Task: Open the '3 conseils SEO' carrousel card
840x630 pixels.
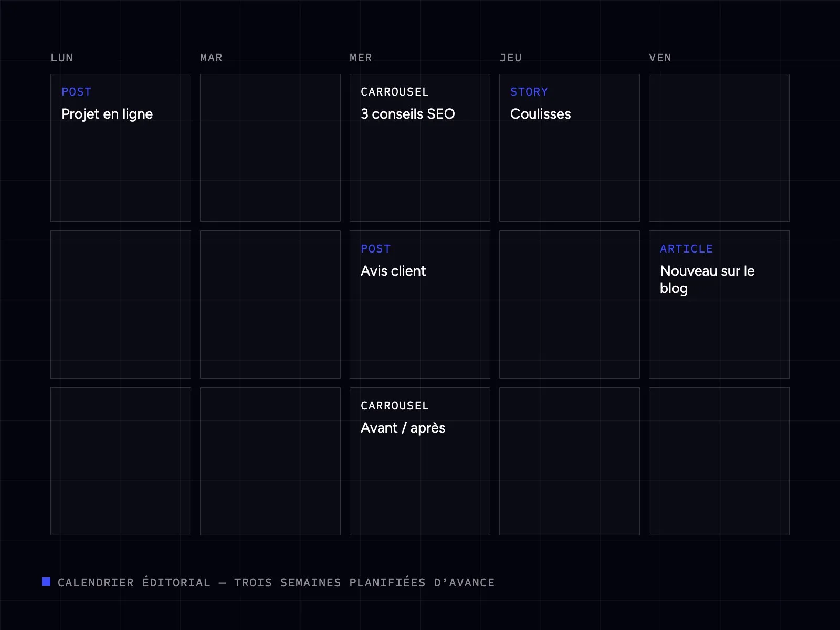Action: pos(420,148)
